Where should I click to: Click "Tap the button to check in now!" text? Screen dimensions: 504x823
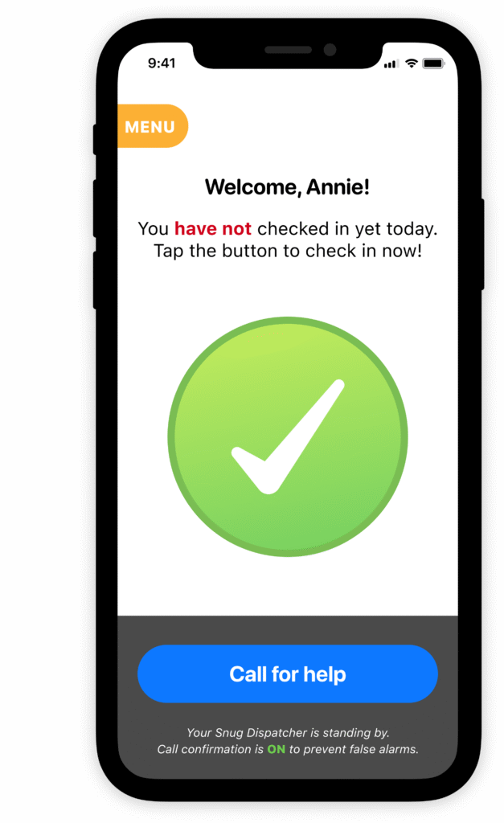[288, 251]
